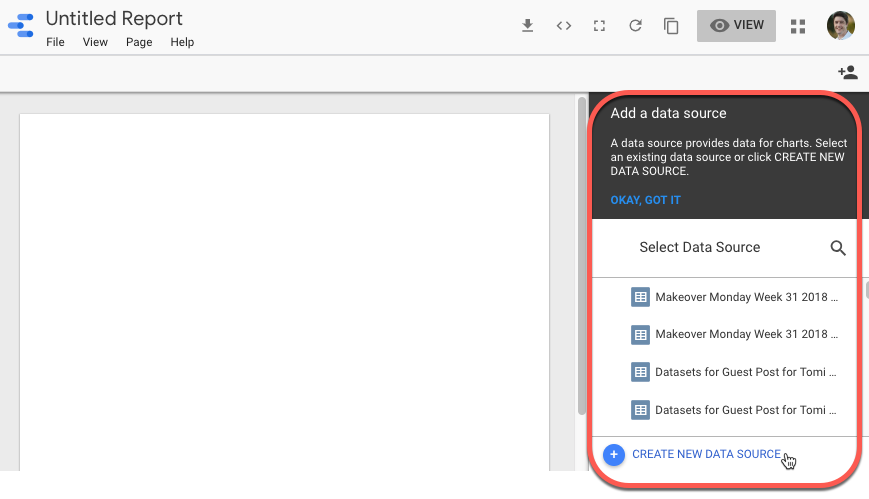Dismiss tip with OKAY, GOT IT

click(646, 200)
